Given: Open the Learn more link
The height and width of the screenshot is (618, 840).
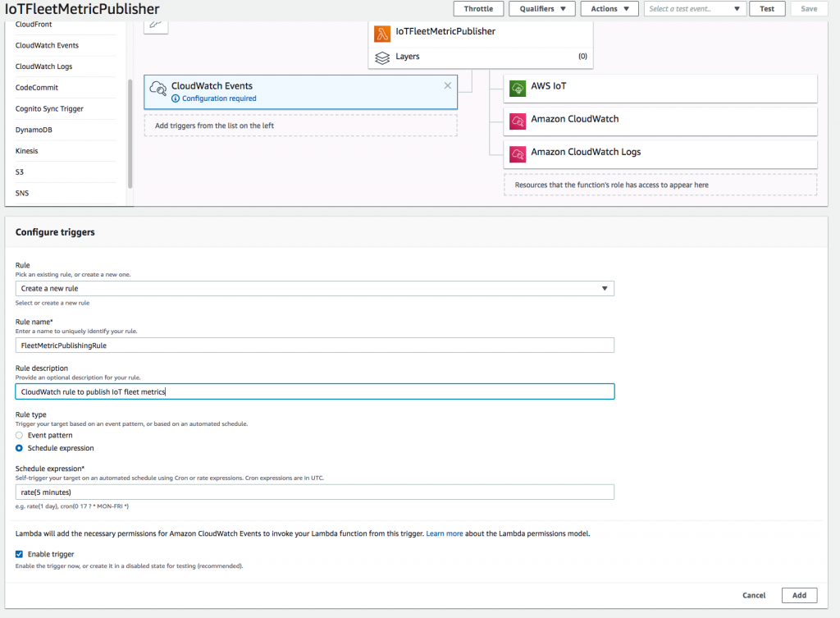Looking at the screenshot, I should [x=444, y=533].
